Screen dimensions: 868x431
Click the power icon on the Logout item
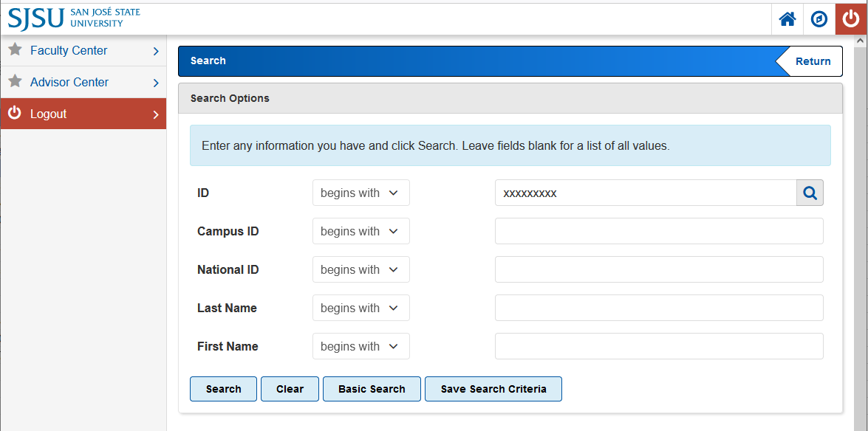click(x=15, y=114)
